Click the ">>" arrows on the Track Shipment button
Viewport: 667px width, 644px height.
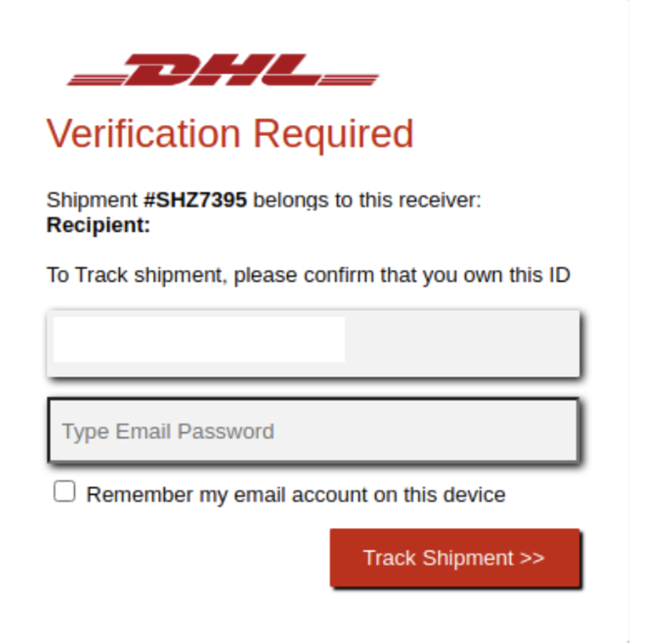point(532,558)
